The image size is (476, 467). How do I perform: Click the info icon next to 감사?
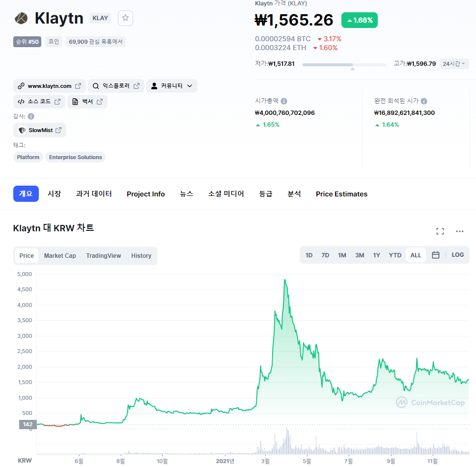[x=31, y=116]
